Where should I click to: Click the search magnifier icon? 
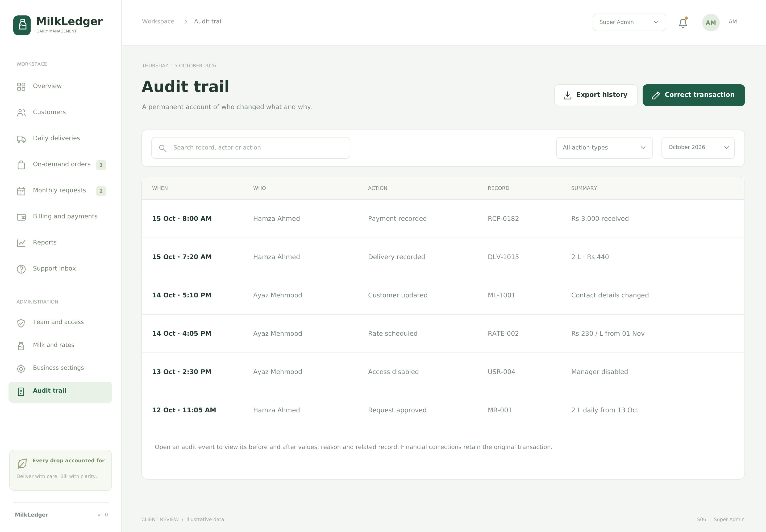pyautogui.click(x=163, y=148)
